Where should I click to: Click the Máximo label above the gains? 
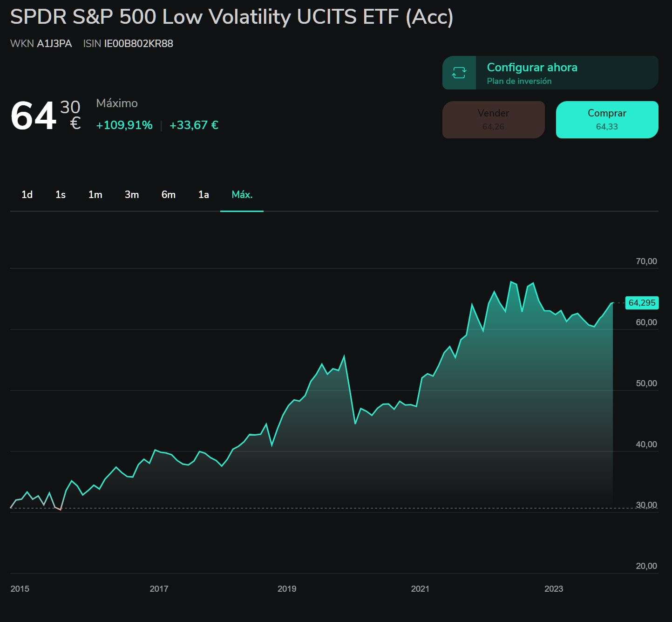[117, 103]
